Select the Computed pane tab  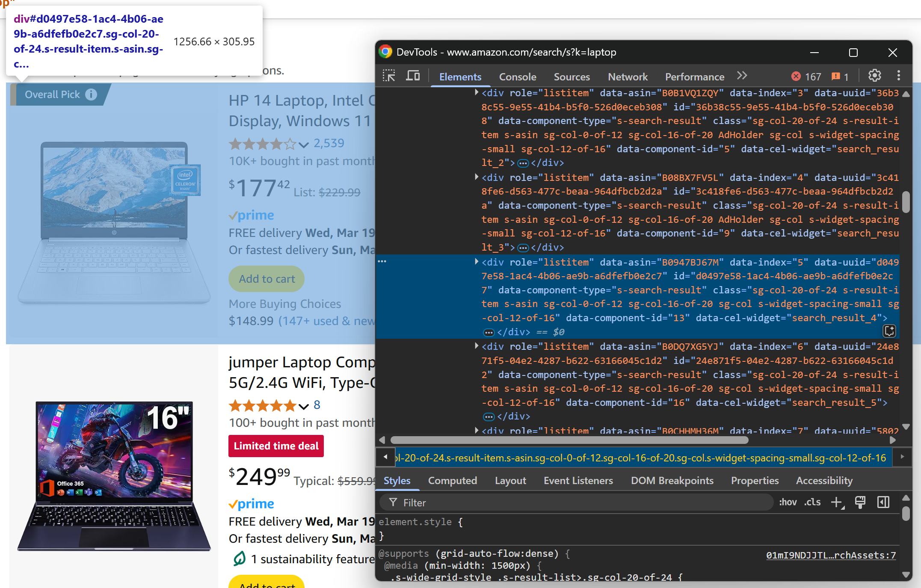453,481
